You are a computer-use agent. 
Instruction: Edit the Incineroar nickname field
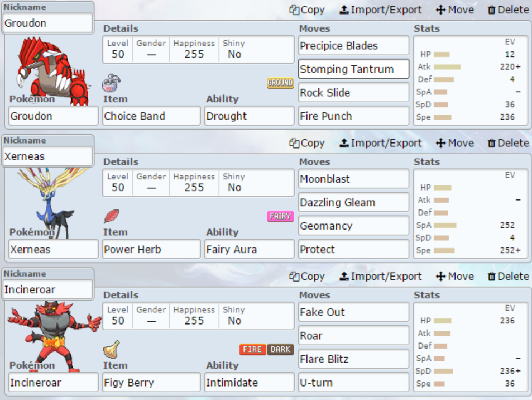click(x=47, y=289)
